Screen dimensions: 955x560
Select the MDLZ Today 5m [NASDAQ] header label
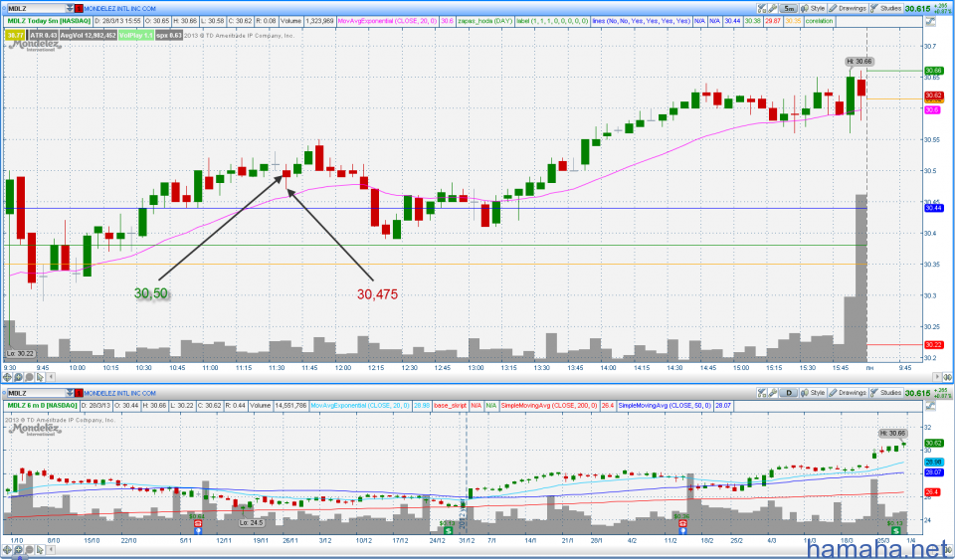(x=49, y=21)
